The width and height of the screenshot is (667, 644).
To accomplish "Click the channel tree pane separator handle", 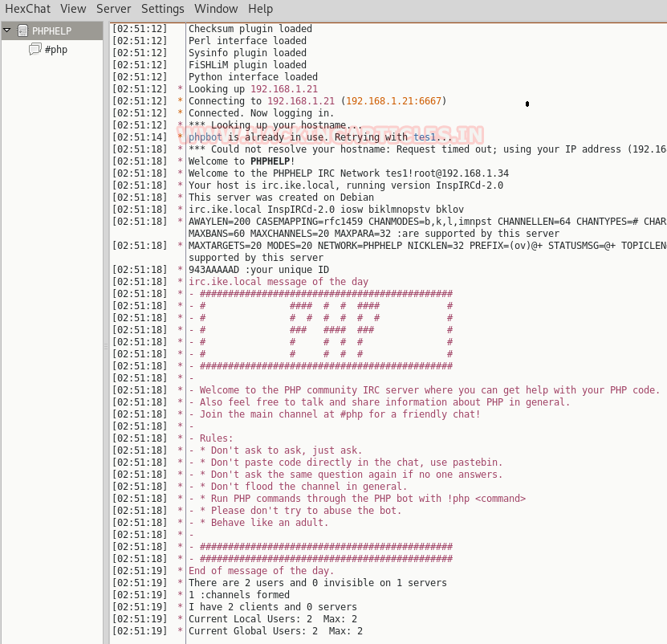I will coord(105,346).
